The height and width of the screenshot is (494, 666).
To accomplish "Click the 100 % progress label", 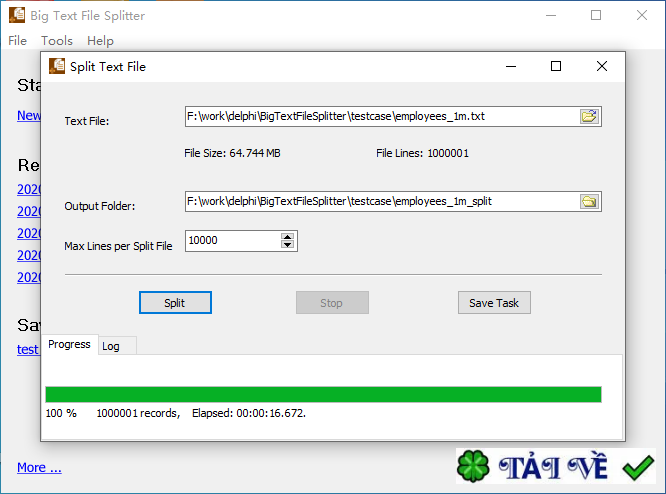I will point(61,413).
